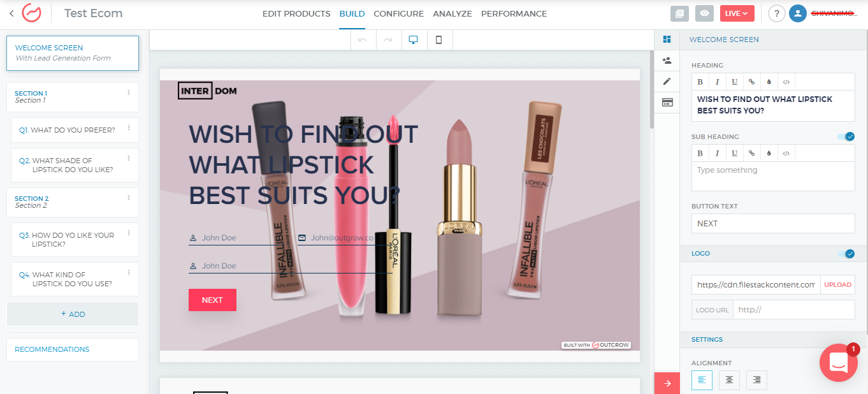Redo the last change
868x394 pixels.
pos(388,40)
